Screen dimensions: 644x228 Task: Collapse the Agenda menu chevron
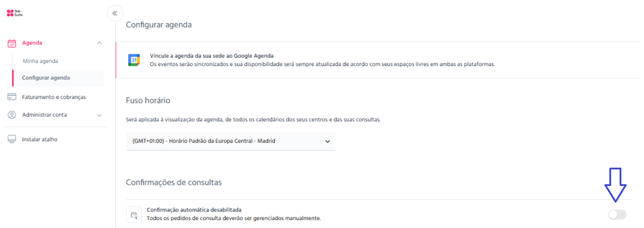tap(99, 43)
